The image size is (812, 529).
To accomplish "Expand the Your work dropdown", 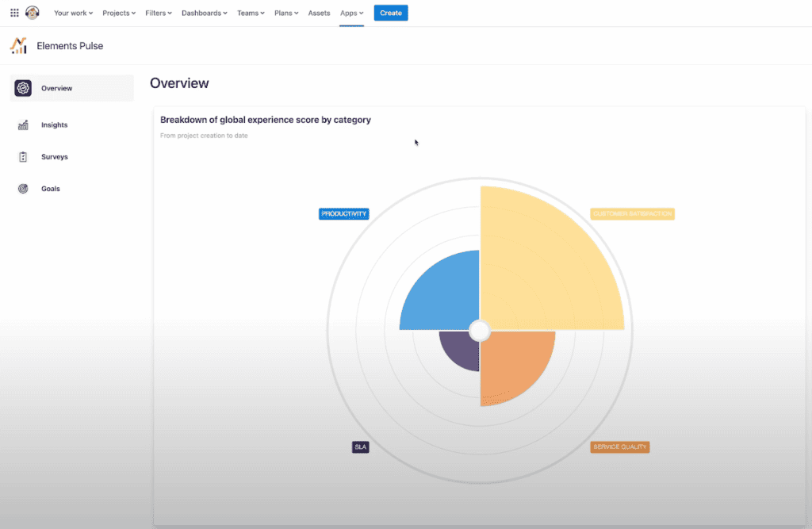I will [73, 13].
